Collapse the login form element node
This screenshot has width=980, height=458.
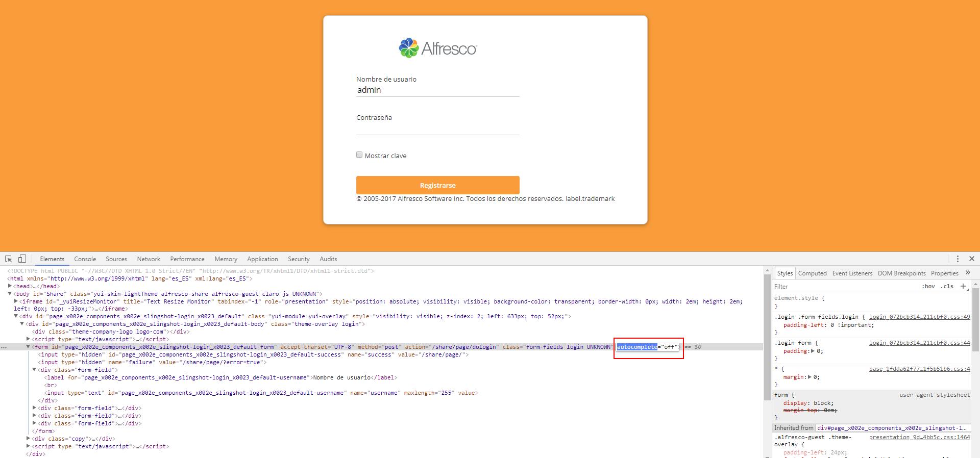click(28, 347)
